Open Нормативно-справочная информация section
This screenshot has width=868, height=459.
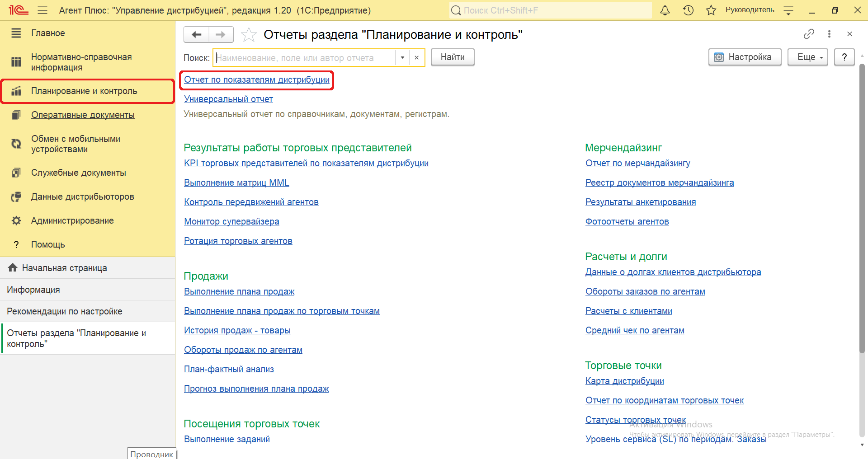(x=88, y=62)
